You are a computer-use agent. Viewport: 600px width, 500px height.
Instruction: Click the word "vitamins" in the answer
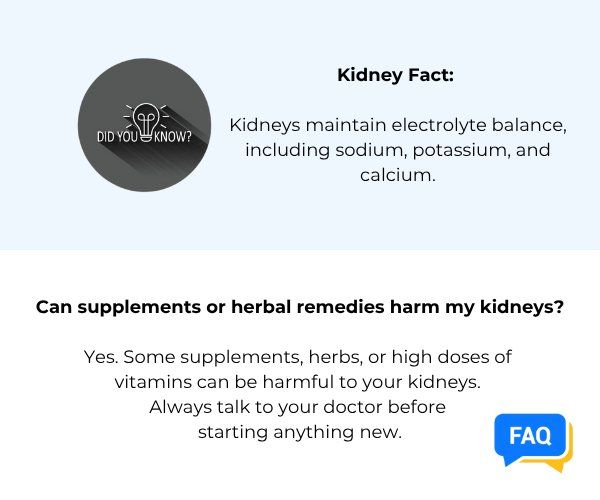[151, 382]
